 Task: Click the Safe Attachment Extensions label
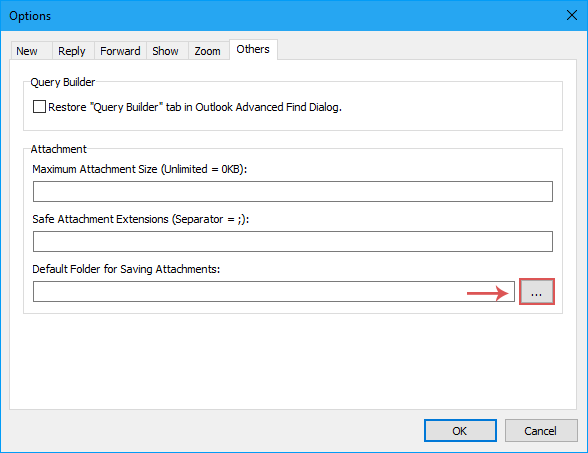[x=141, y=219]
